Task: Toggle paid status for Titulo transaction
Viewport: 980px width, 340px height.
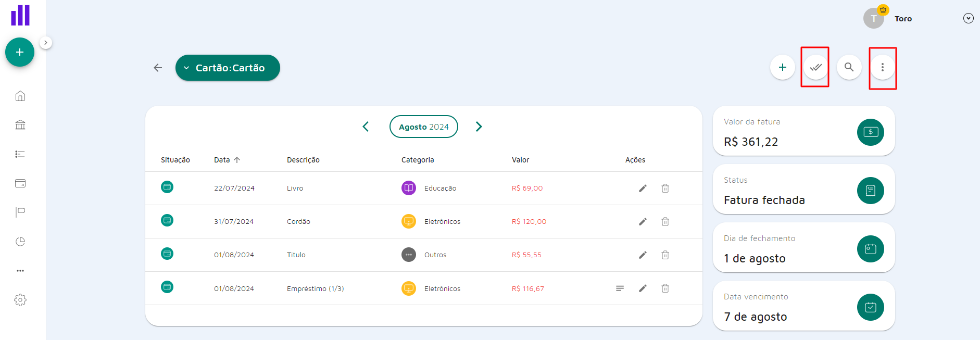Action: pos(167,254)
